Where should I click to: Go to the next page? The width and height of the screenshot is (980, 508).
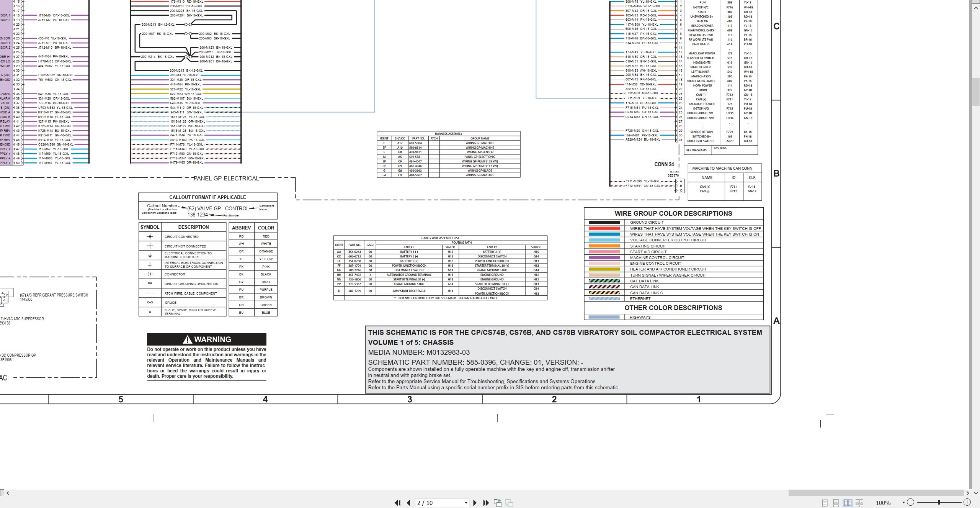point(475,503)
